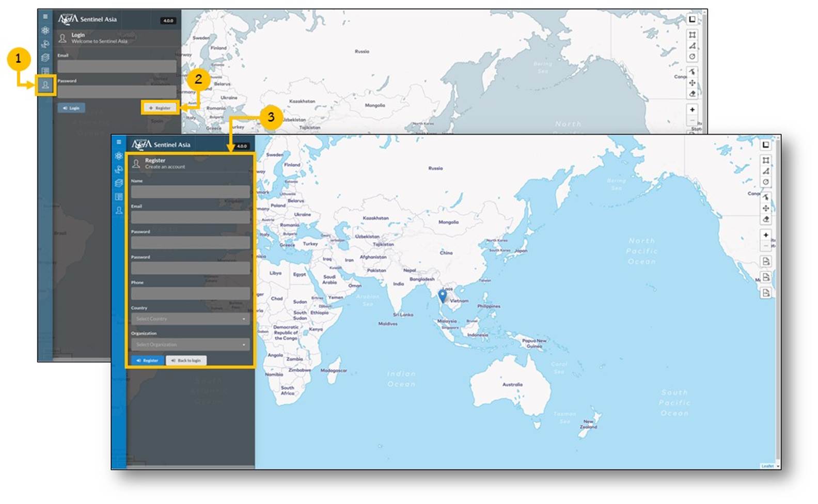Click the blue location pin near Vietnam
818x504 pixels.
point(443,295)
